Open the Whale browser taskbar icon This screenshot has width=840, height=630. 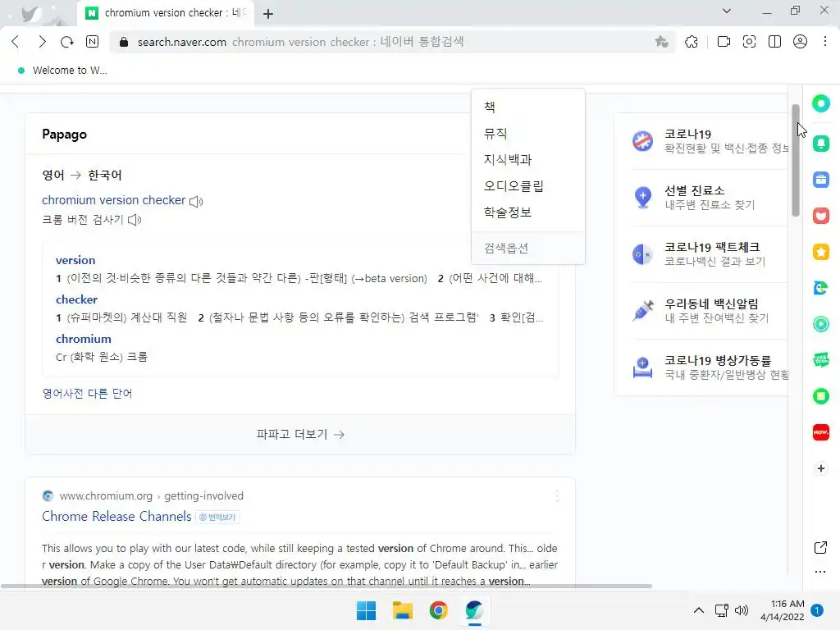(474, 610)
